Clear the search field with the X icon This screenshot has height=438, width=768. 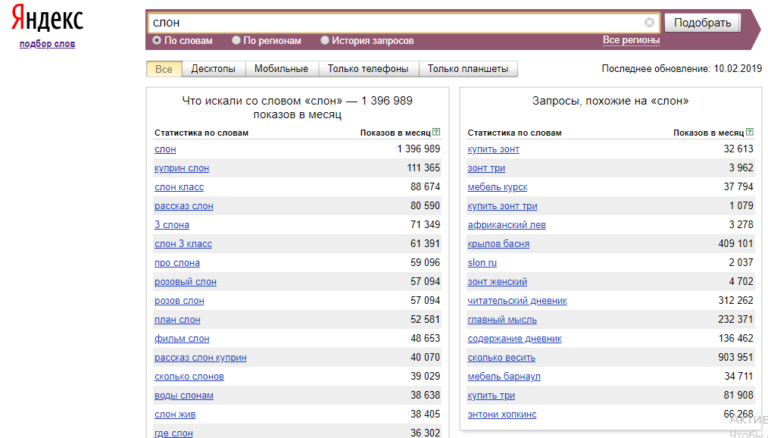(649, 23)
